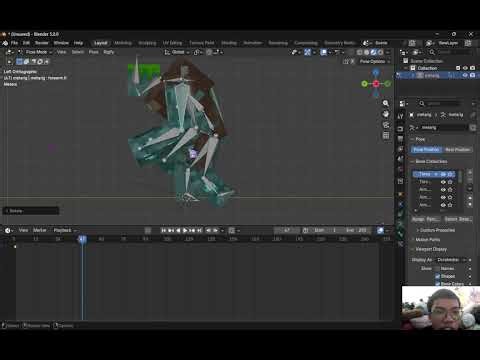Collapse the Pose panel header
The image size is (480, 360).
coord(418,139)
